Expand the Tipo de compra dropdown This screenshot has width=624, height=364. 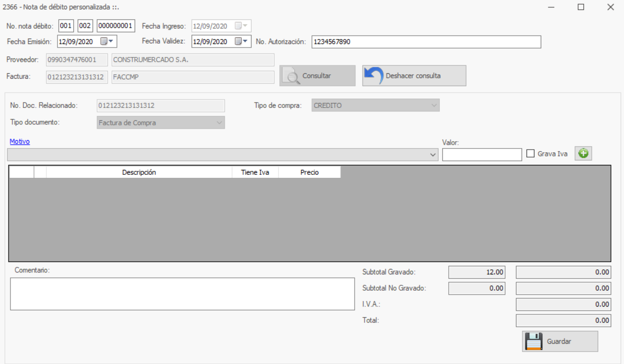(434, 105)
